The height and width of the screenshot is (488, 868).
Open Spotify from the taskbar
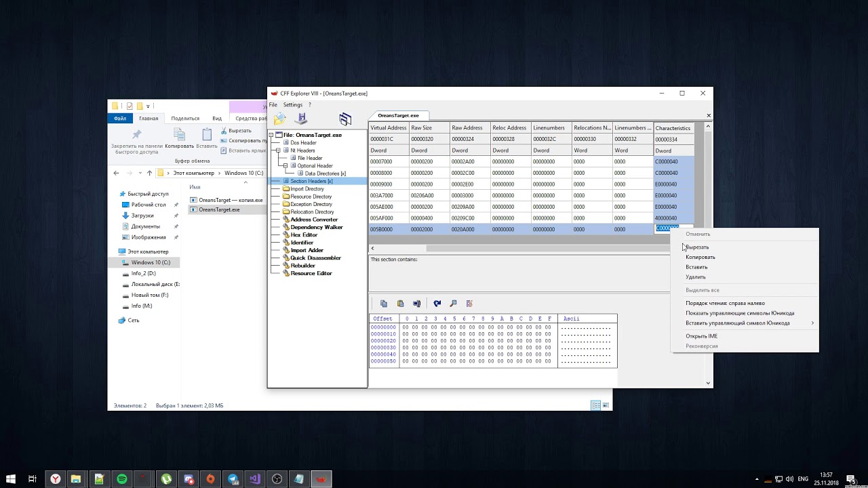click(122, 479)
